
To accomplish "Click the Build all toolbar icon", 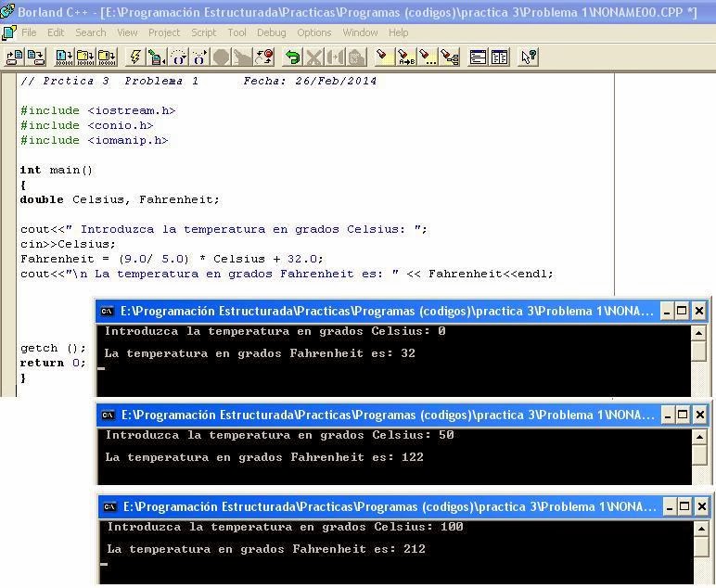I will pos(107,58).
